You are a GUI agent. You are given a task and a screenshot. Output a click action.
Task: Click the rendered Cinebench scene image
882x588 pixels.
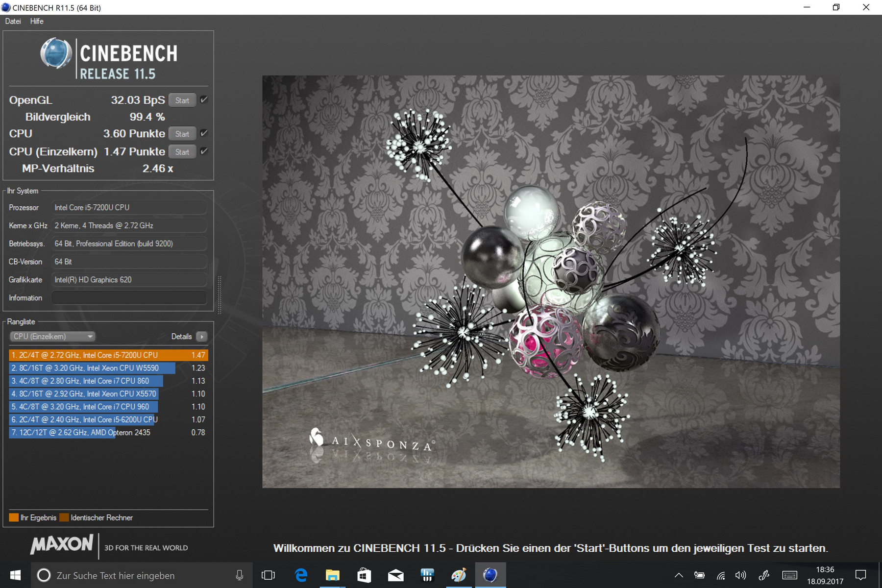click(x=551, y=281)
